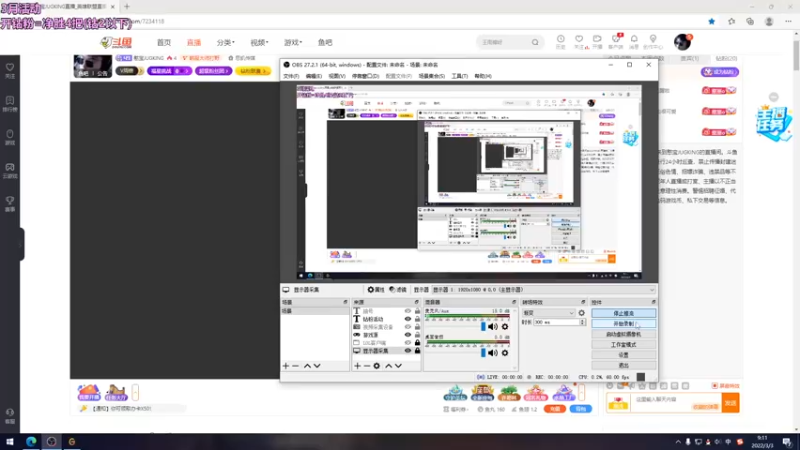This screenshot has height=450, width=800.
Task: Open notifications bell icon in Douyu header
Action: tap(634, 39)
